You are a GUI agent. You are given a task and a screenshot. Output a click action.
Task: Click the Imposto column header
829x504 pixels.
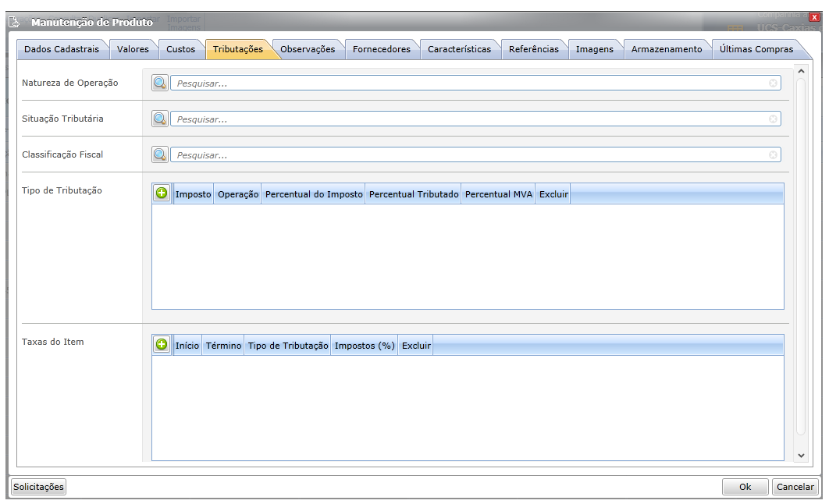[x=193, y=194]
